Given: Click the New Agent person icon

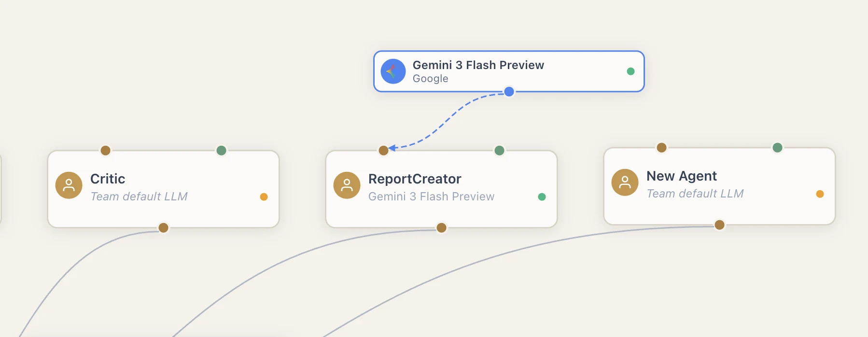Looking at the screenshot, I should [625, 183].
